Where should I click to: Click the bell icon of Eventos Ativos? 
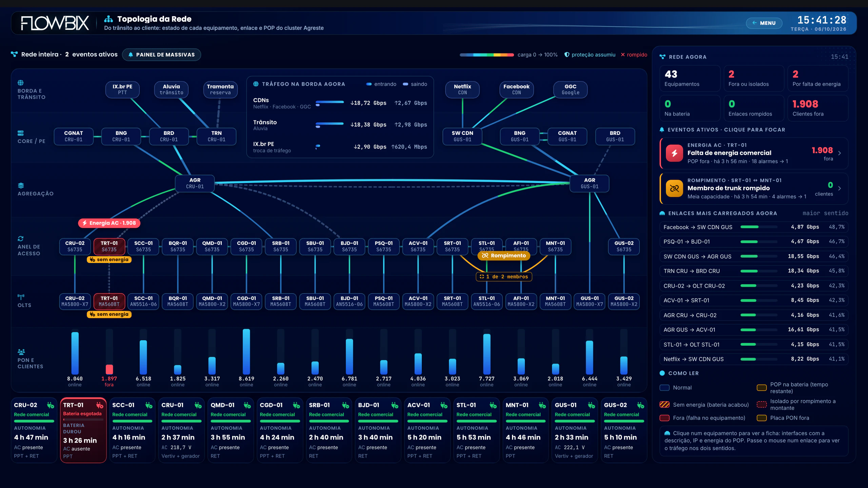pyautogui.click(x=662, y=130)
